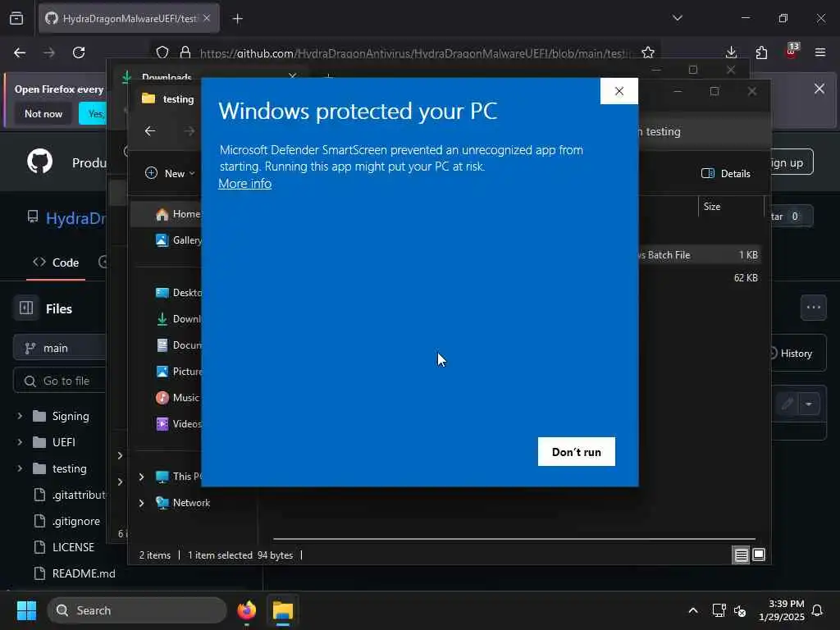Open File Explorer from the taskbar
This screenshot has width=840, height=630.
(x=283, y=610)
